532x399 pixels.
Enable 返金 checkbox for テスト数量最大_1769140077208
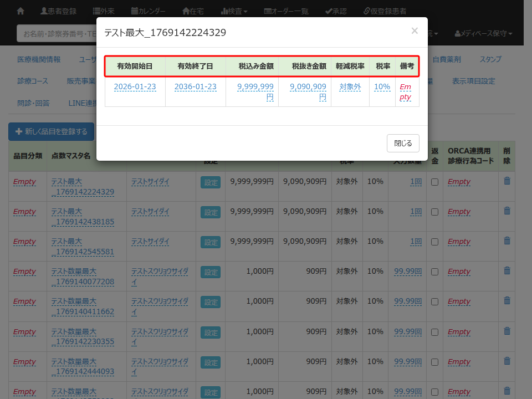pyautogui.click(x=435, y=272)
